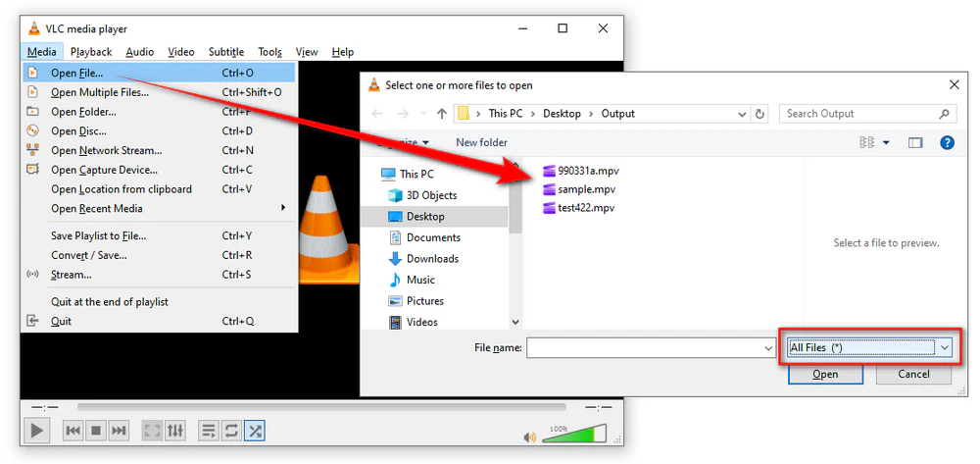Screen dimensions: 980x464
Task: Select Open Disc... menu entry
Action: click(159, 131)
